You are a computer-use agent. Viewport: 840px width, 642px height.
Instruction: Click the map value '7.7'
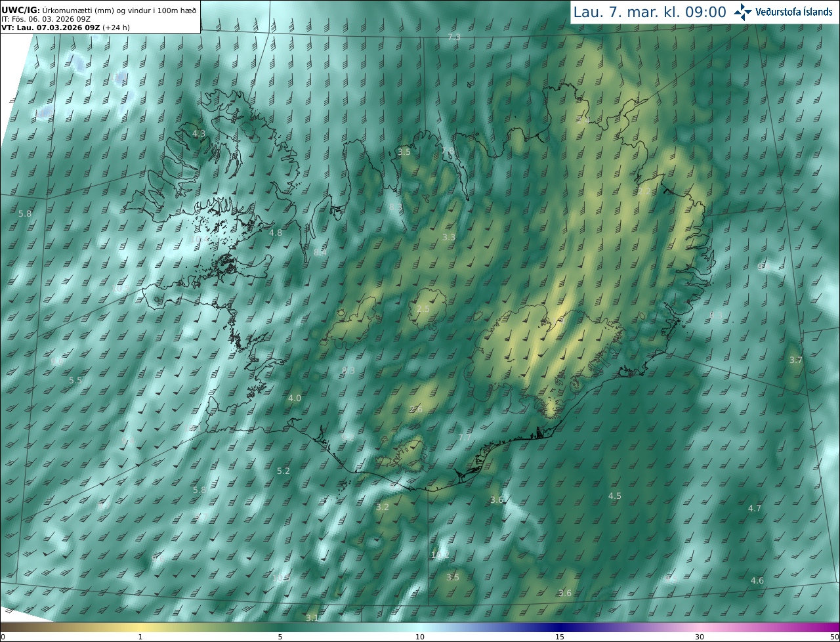click(465, 437)
